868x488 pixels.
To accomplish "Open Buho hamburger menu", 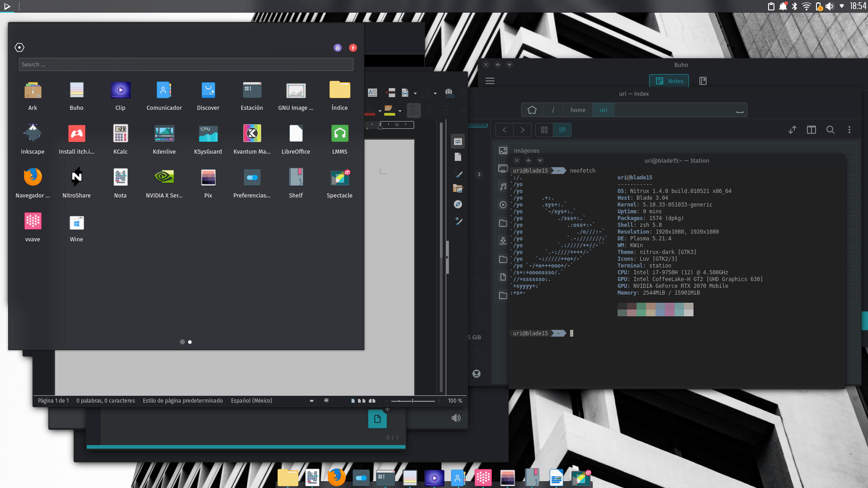I will 490,81.
